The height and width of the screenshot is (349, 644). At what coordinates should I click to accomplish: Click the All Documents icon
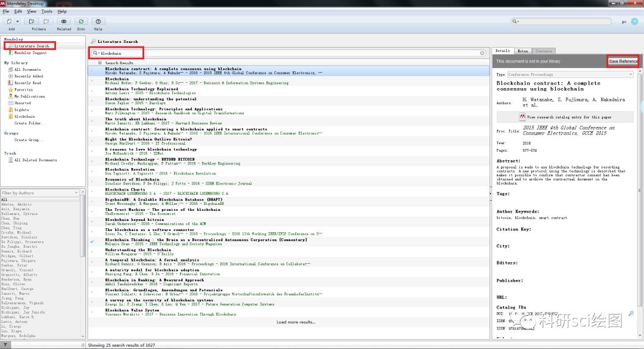11,69
